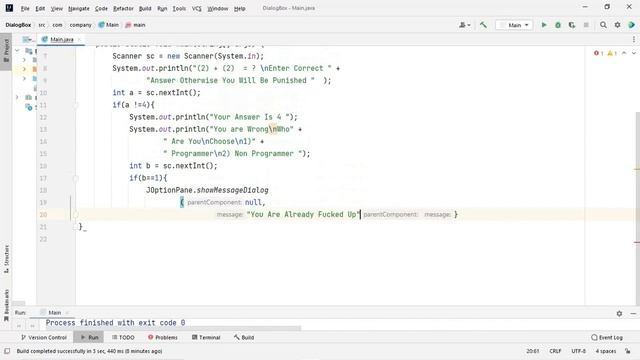The height and width of the screenshot is (360, 640).
Task: Toggle the tool window bars icon at the bottom left
Action: click(x=7, y=351)
